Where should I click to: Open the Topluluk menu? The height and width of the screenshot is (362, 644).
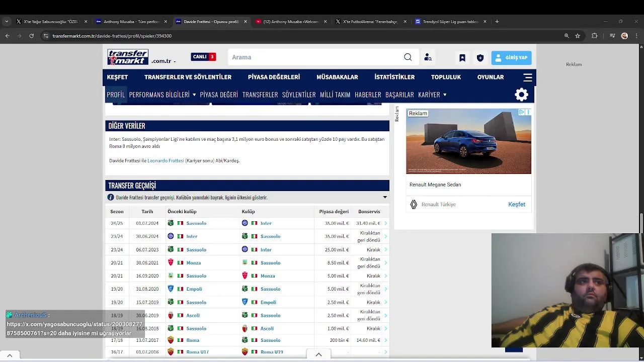446,77
